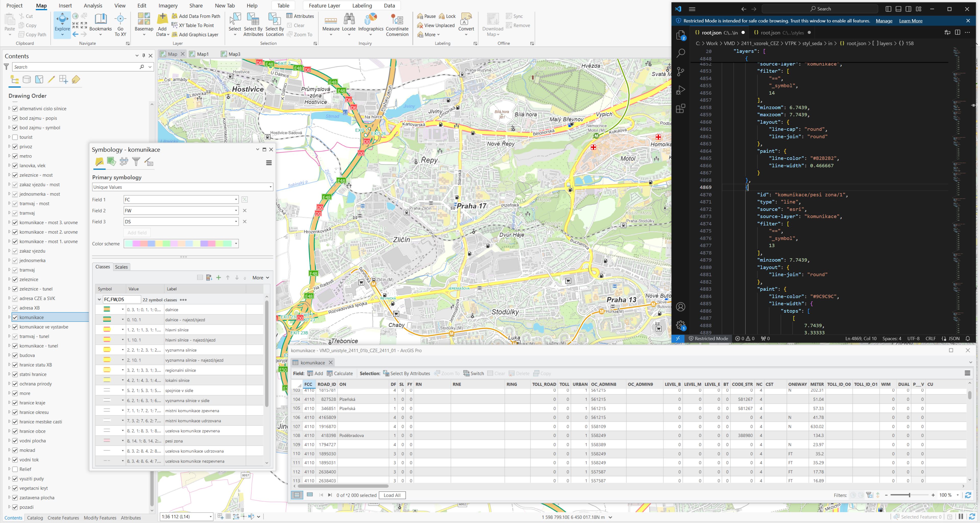Screen dimensions: 980x523
Task: Open the Primary symbology Unique Values dropdown
Action: (182, 187)
